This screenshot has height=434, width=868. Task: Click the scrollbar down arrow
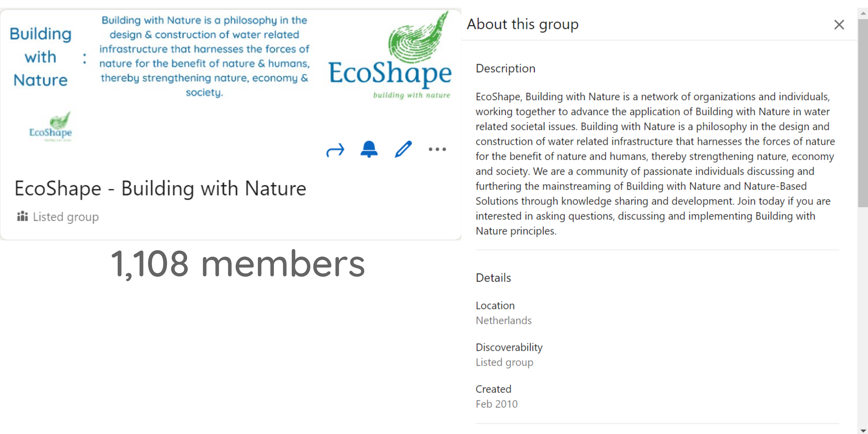tap(863, 430)
